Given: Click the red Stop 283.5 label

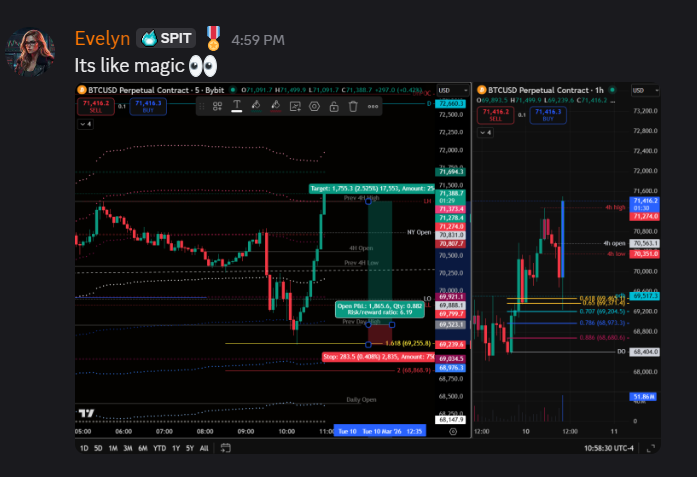Looking at the screenshot, I should (378, 357).
